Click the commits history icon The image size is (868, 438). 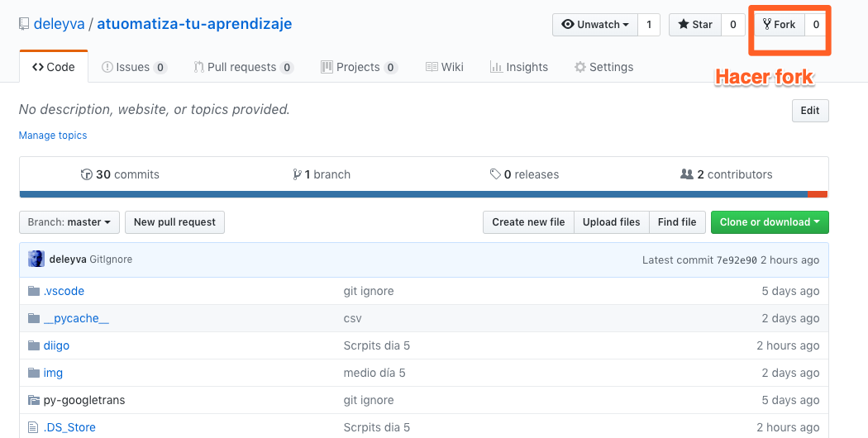tap(86, 174)
